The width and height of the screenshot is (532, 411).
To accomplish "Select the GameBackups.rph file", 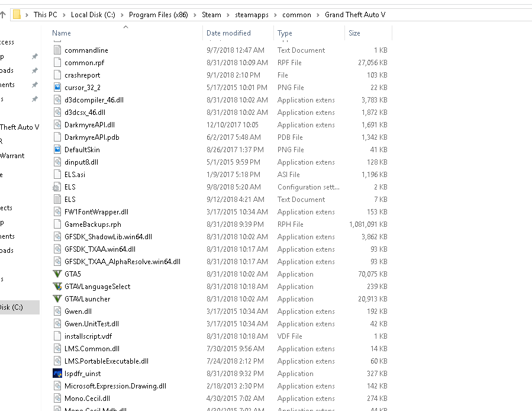I will tap(92, 224).
